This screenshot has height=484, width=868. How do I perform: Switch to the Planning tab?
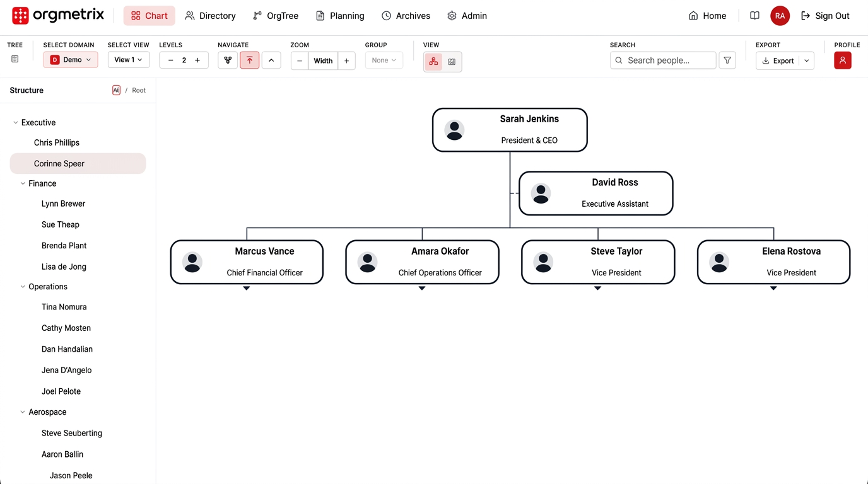(x=340, y=16)
